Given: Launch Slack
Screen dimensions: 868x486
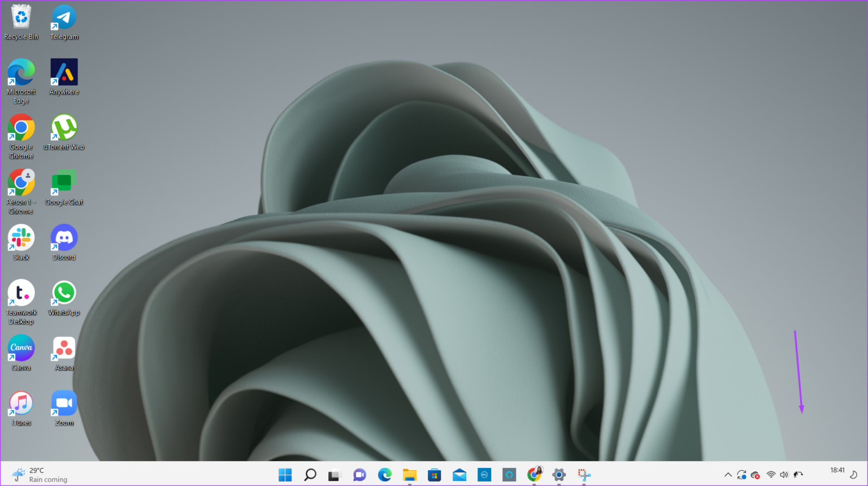Looking at the screenshot, I should click(21, 237).
